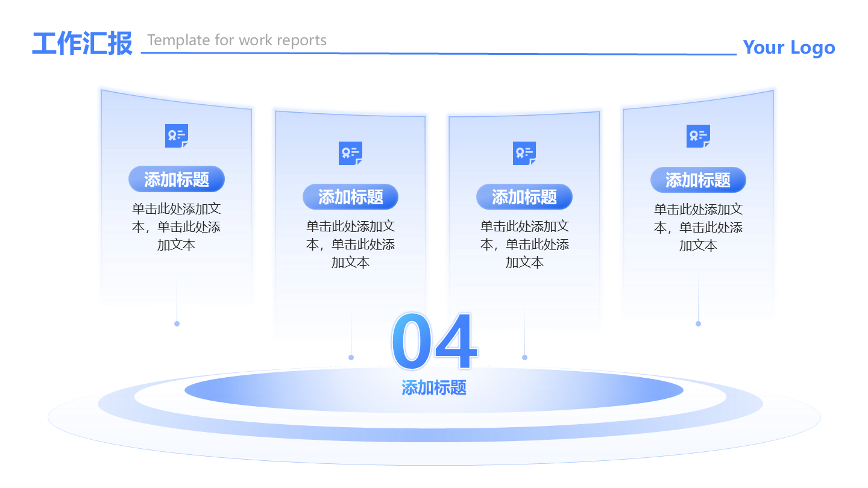
Task: Click the 添加标题 text below the 04
Action: (434, 387)
